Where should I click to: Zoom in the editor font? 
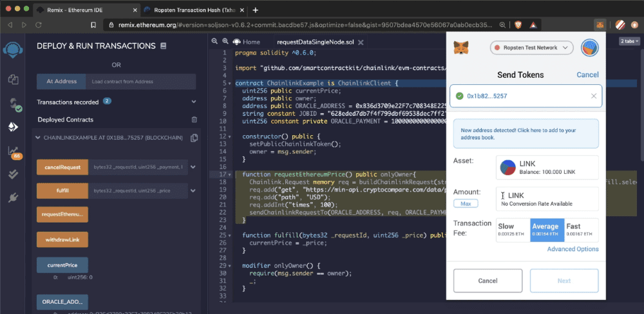point(225,41)
